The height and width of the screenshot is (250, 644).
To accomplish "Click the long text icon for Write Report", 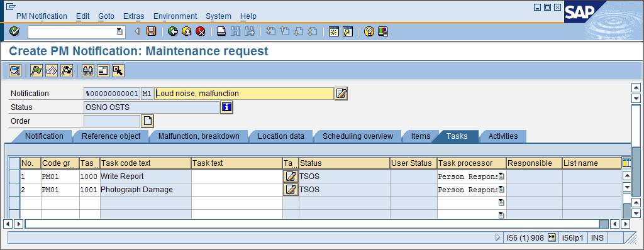I will tap(291, 177).
